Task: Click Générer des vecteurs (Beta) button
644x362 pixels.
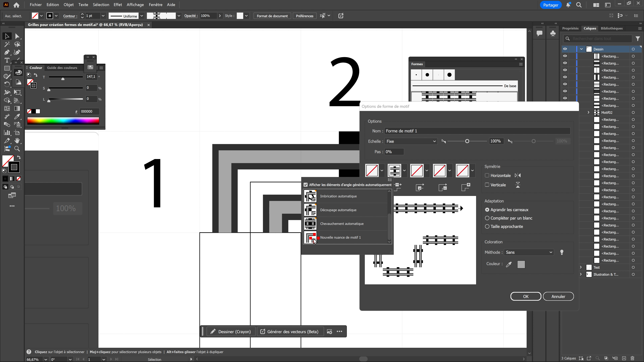Action: tap(290, 331)
